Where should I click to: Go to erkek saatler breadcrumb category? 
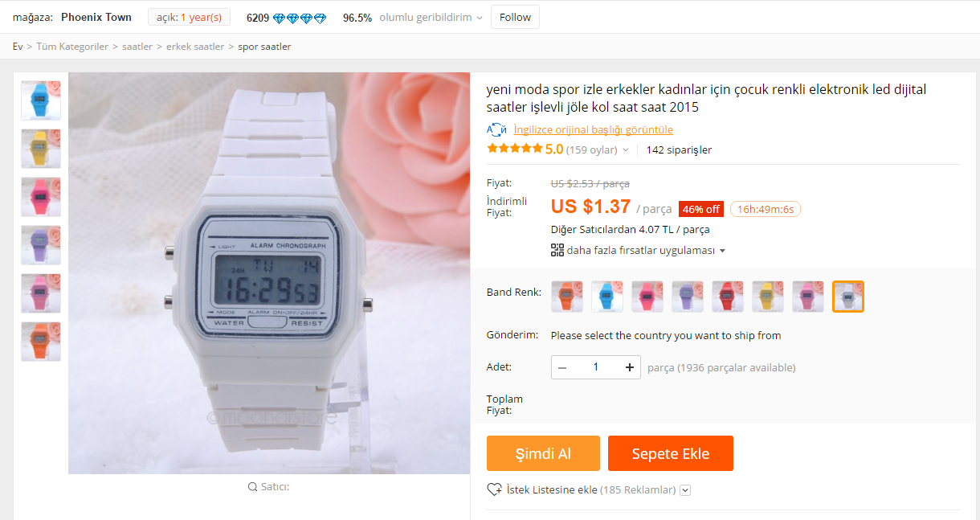pos(195,47)
